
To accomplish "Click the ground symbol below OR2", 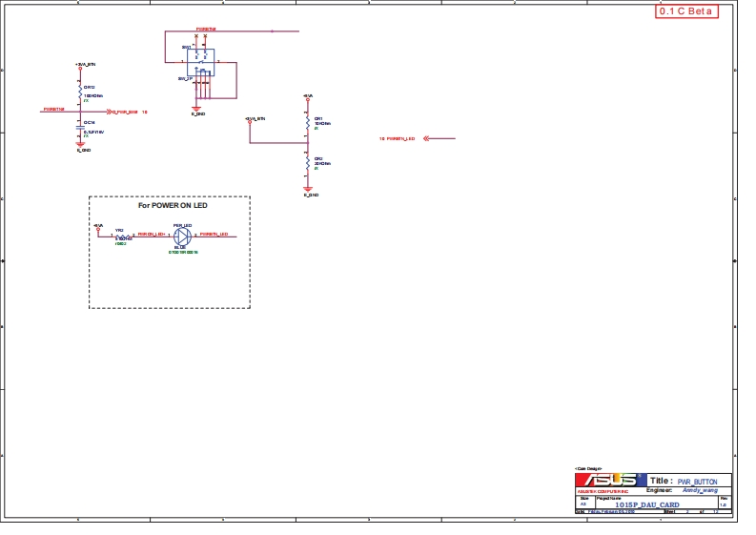I will (307, 187).
